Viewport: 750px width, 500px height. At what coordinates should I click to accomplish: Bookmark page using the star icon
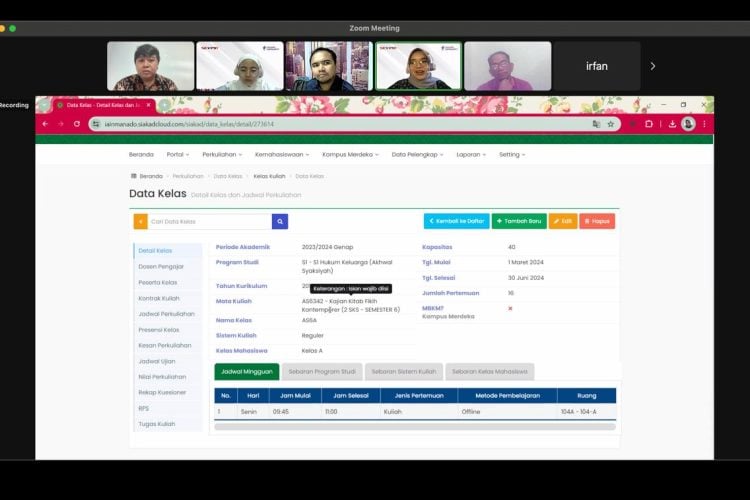(x=611, y=124)
